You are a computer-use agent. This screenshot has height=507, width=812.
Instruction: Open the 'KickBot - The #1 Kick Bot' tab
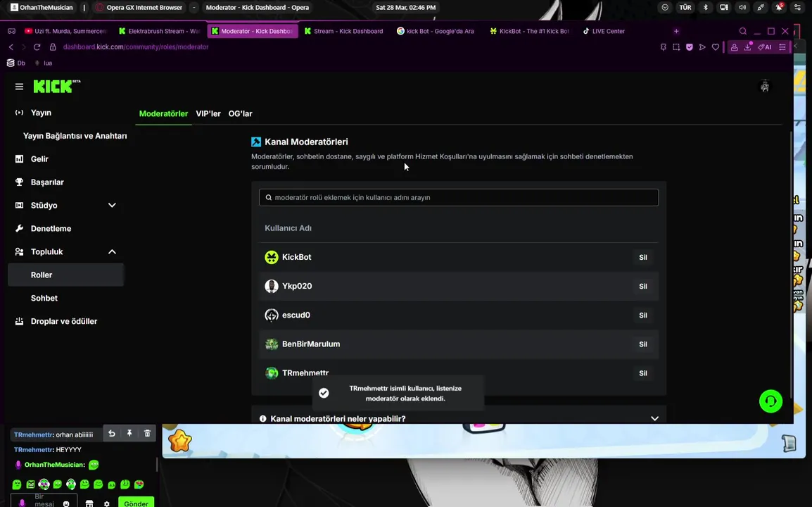point(529,31)
